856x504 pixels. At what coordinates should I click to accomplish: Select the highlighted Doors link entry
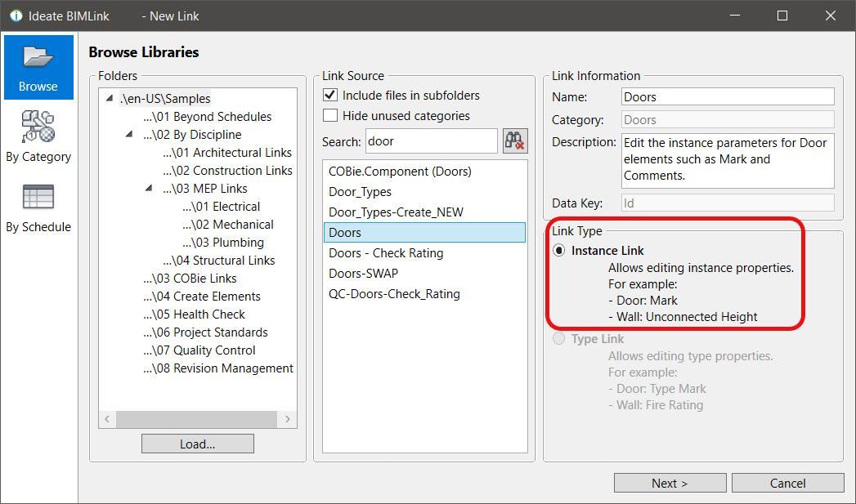424,232
